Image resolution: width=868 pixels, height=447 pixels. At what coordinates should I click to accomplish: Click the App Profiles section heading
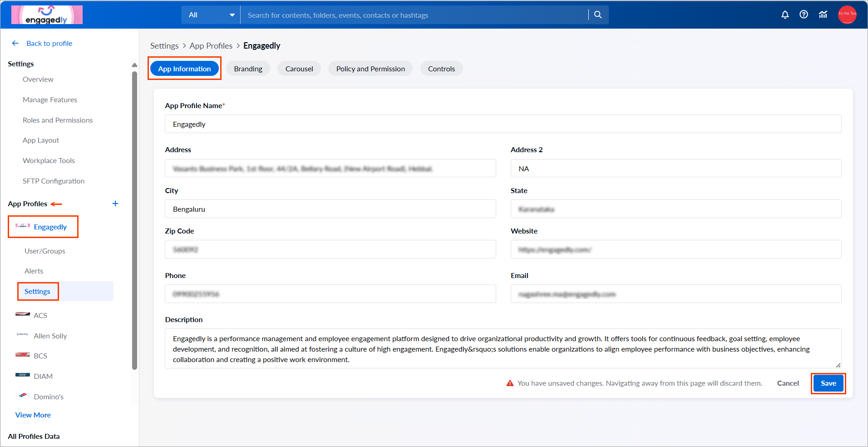(x=27, y=204)
